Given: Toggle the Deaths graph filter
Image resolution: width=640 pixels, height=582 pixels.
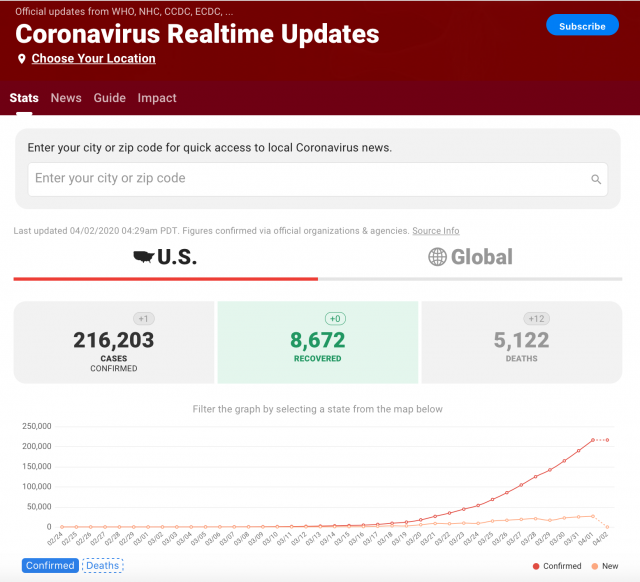Looking at the screenshot, I should pos(102,565).
